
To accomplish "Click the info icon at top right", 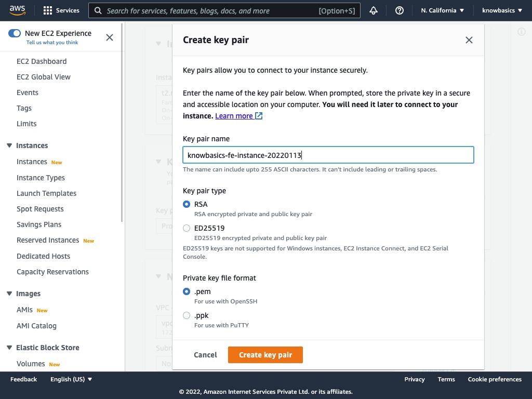I will 521,32.
